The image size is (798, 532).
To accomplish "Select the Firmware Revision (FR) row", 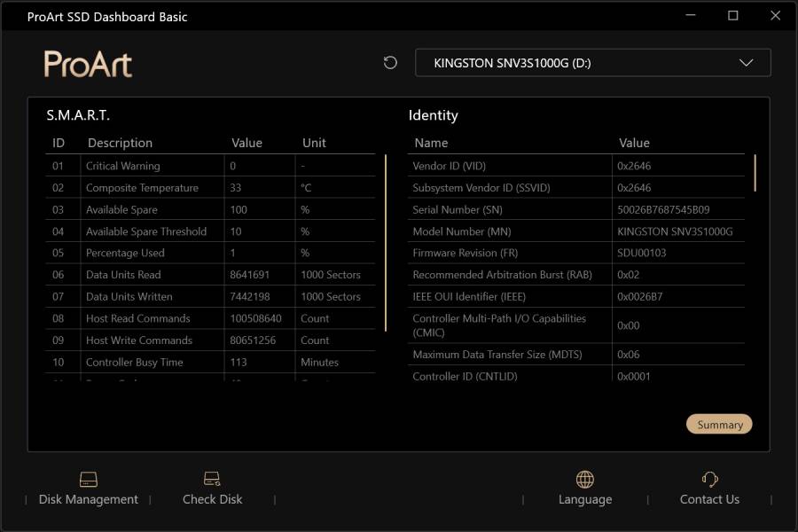I will [576, 253].
